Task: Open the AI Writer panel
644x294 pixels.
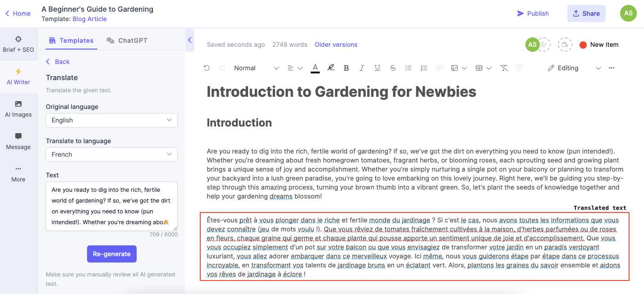Action: coord(18,77)
